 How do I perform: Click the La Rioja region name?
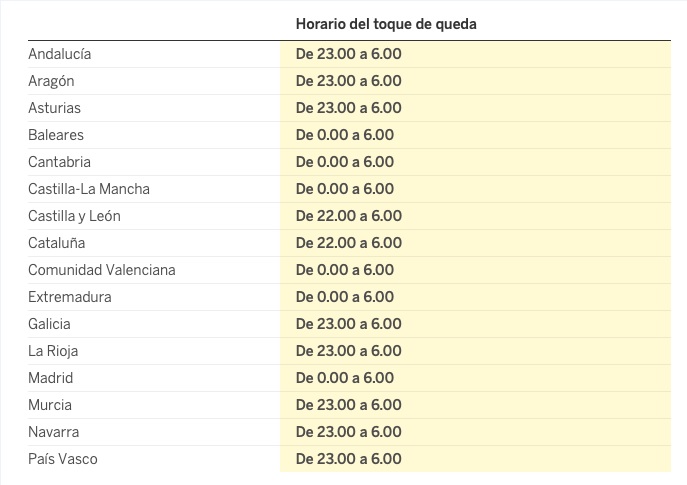53,351
